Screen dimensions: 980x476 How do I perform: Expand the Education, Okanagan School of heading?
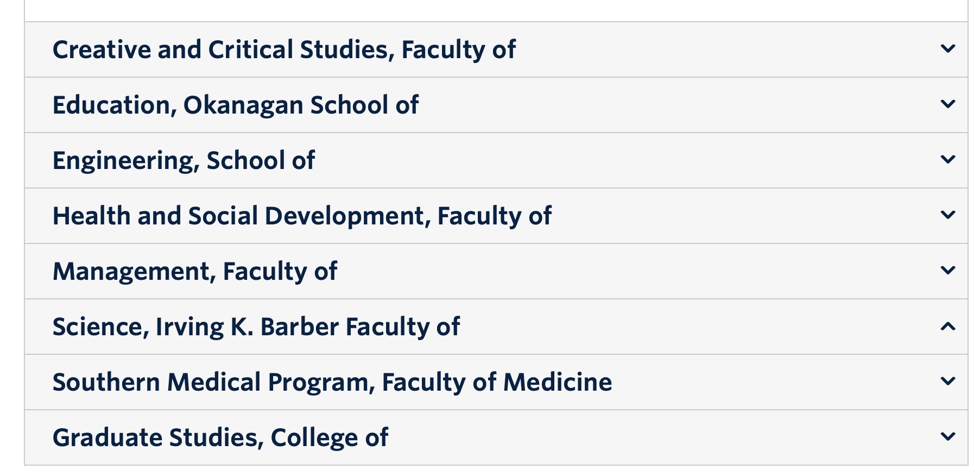(x=236, y=105)
